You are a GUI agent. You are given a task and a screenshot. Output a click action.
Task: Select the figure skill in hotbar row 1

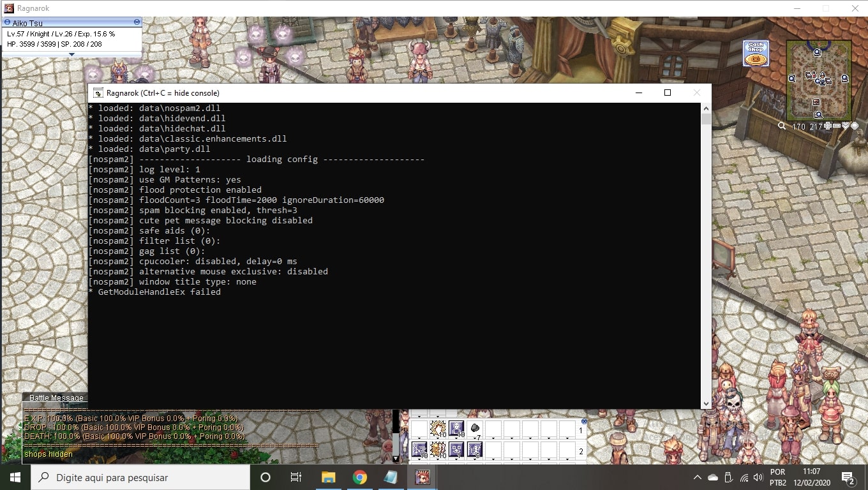456,429
